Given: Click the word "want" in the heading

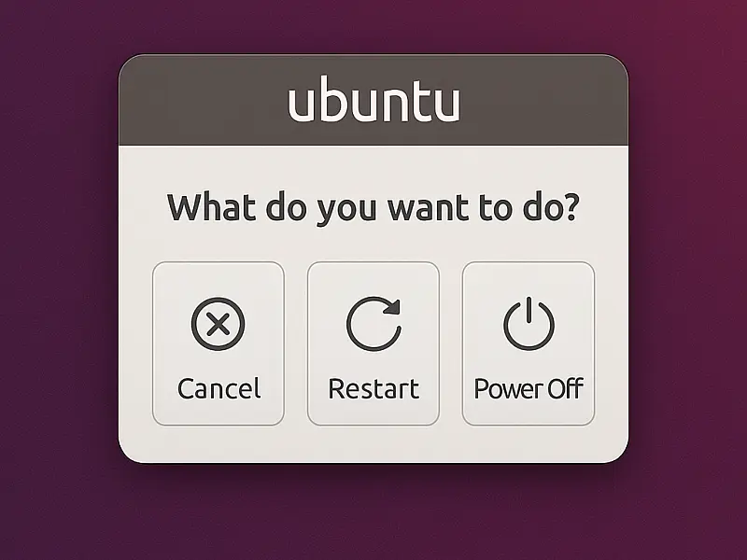Looking at the screenshot, I should point(428,208).
